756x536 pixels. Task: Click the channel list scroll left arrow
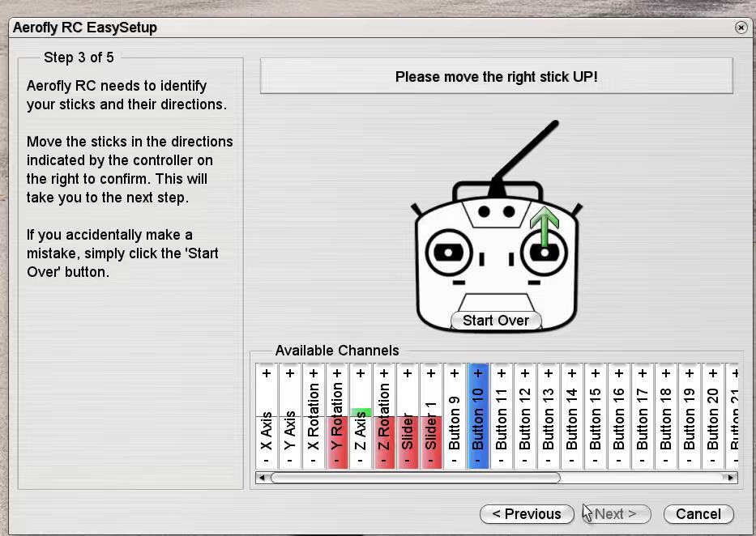(x=261, y=478)
